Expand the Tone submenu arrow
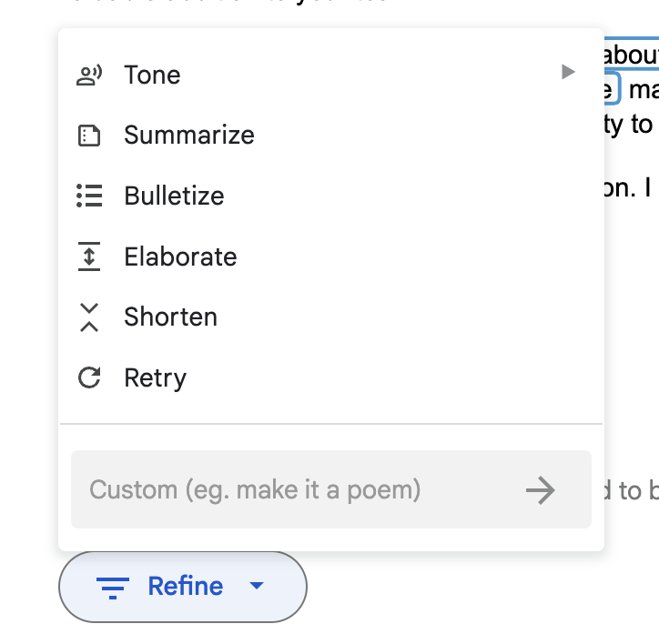659x644 pixels. pos(568,72)
